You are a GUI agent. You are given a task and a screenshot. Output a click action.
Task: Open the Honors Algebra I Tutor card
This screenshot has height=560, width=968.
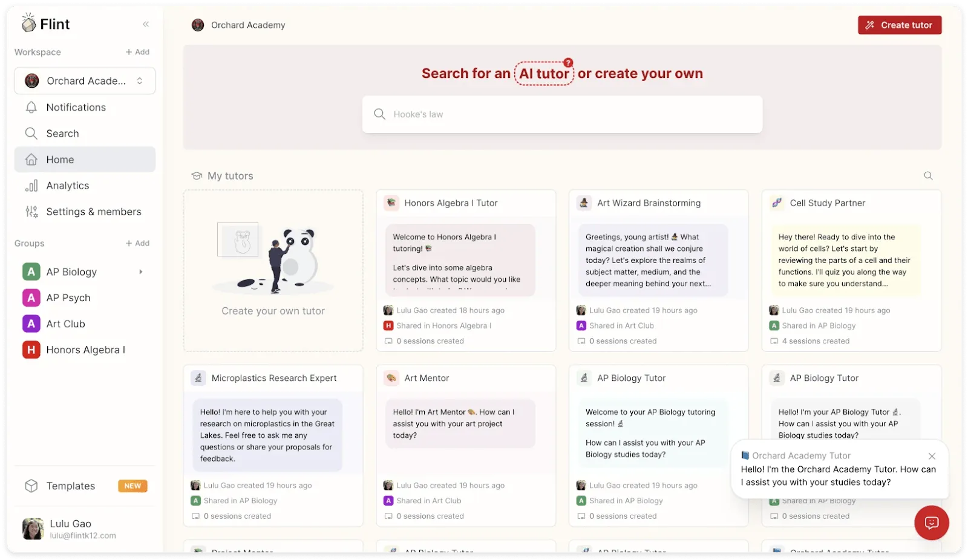click(466, 270)
